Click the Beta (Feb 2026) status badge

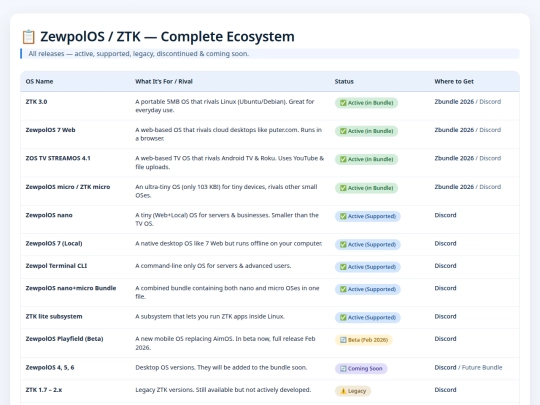364,340
